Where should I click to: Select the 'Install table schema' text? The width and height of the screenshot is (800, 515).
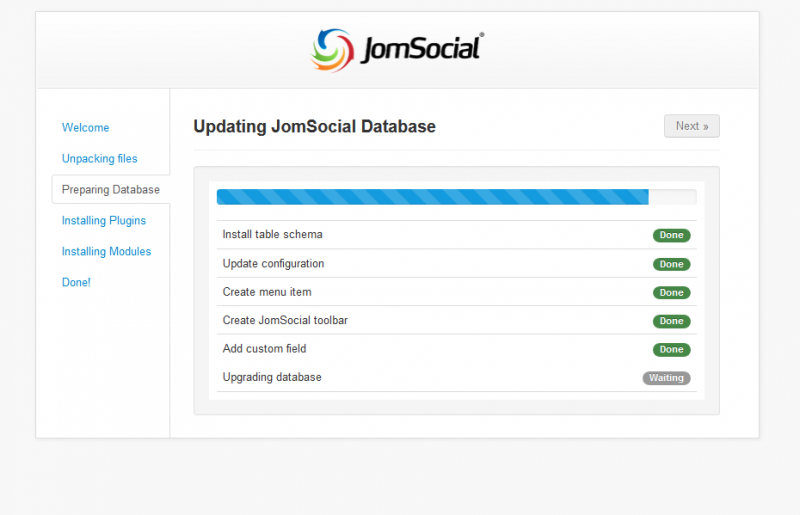272,234
